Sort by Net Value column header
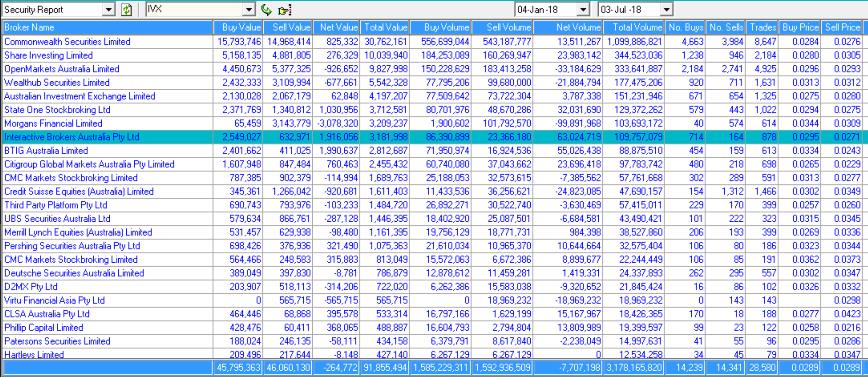Viewport: 868px width, 377px height. coord(336,27)
